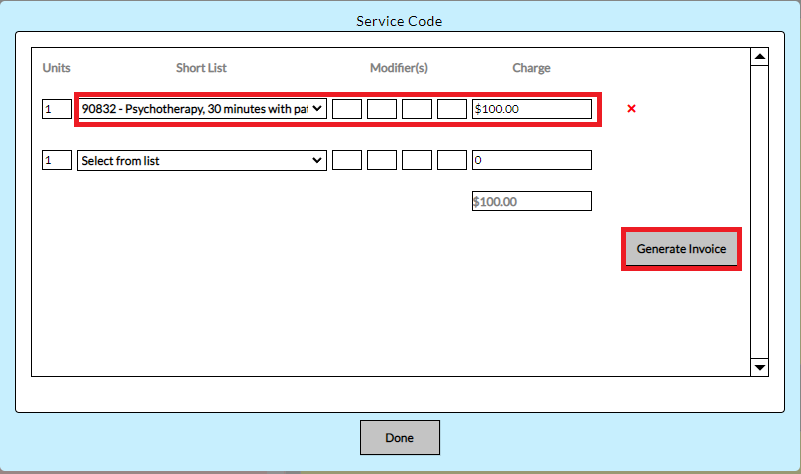
Task: Expand the 'Select from list' dropdown
Action: (202, 160)
